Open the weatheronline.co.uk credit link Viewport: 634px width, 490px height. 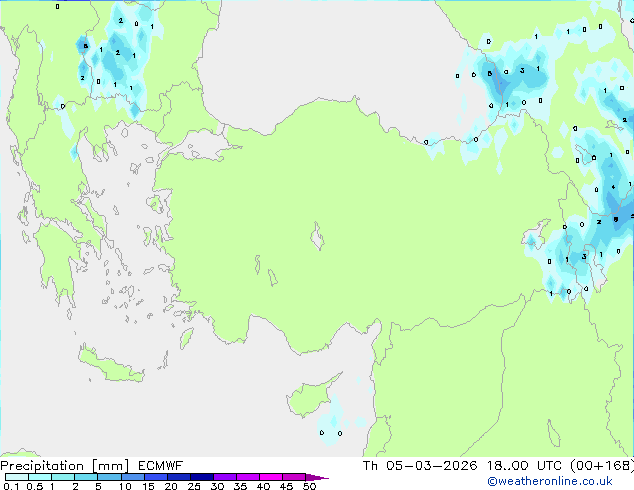[x=550, y=481]
